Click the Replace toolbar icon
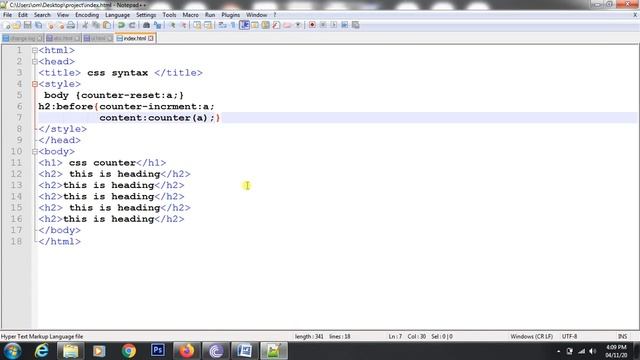Screen dimensions: 640x360 [158, 25]
